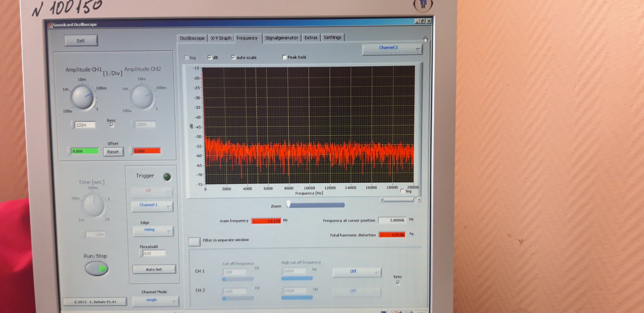This screenshot has height=313, width=644.
Task: Click the copyright C. Zeitnitz V1.41 button
Action: 95,302
